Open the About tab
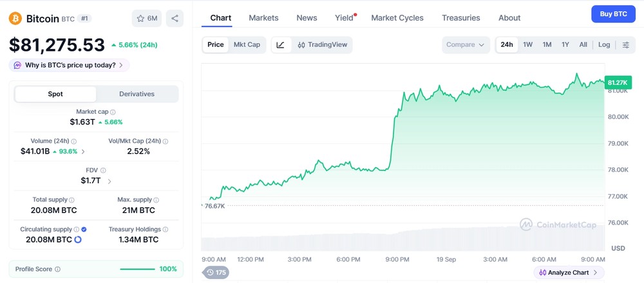Screen dimensions: 644x283 click(509, 17)
